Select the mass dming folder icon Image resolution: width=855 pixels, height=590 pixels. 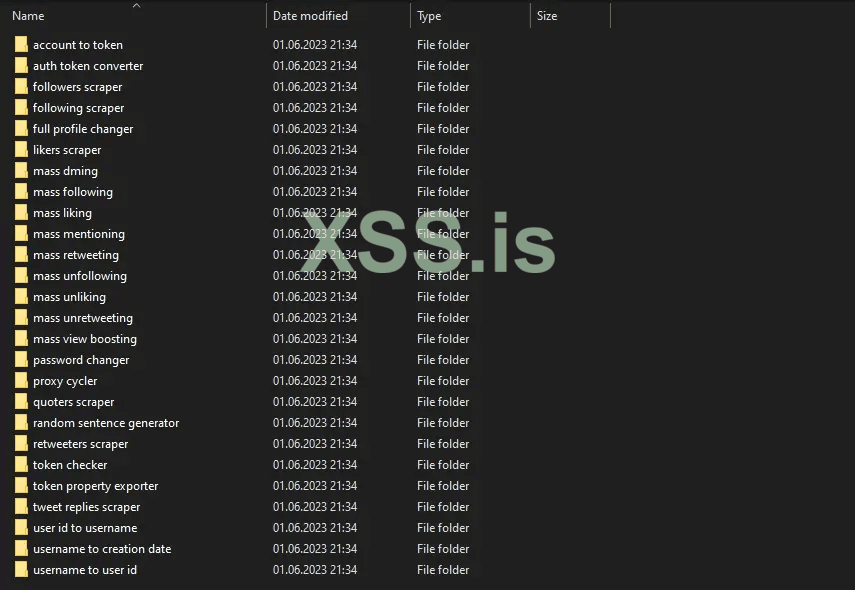(x=21, y=171)
